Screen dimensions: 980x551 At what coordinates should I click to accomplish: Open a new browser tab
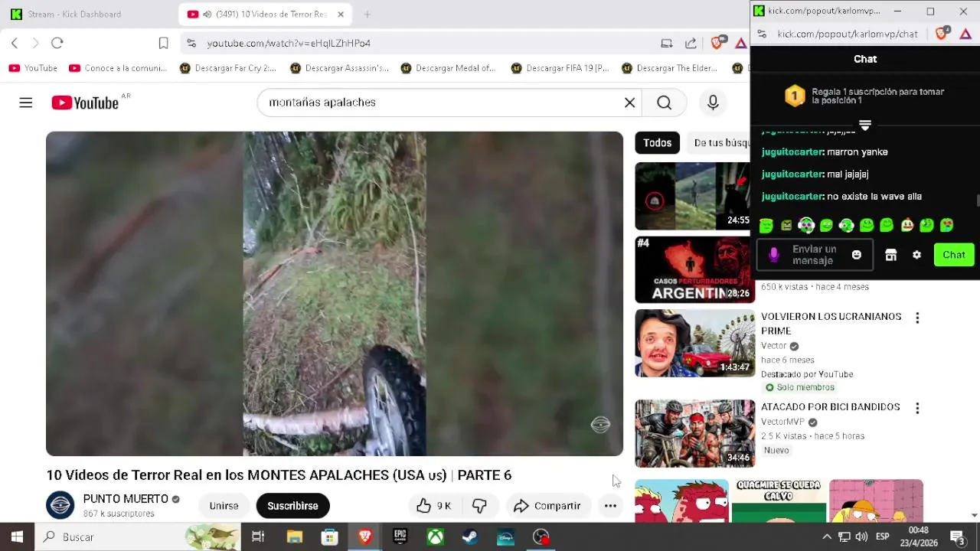pos(367,15)
